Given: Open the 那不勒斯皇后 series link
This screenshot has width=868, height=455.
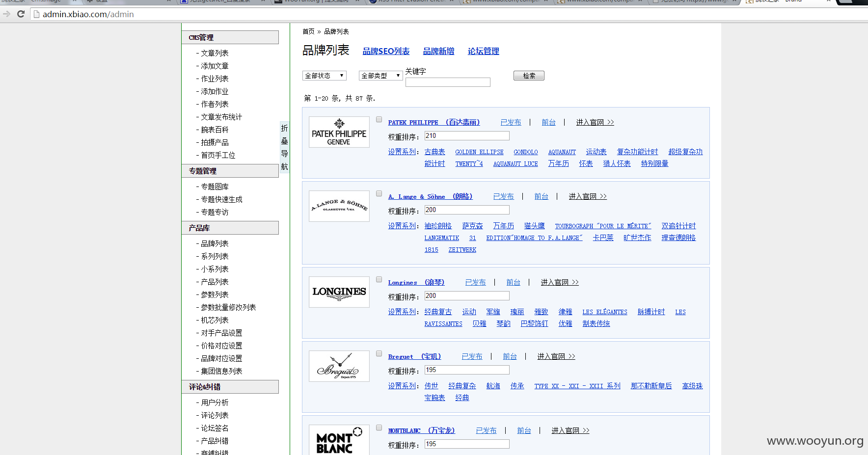Looking at the screenshot, I should pyautogui.click(x=651, y=386).
